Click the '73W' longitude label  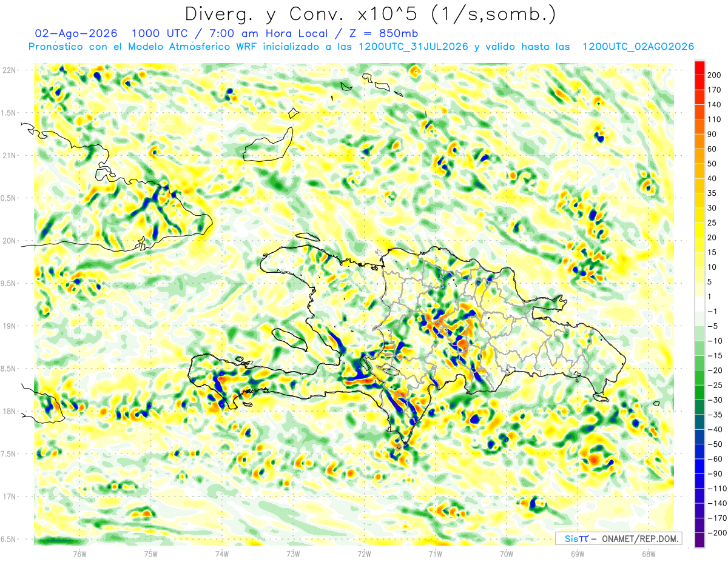[x=293, y=554]
